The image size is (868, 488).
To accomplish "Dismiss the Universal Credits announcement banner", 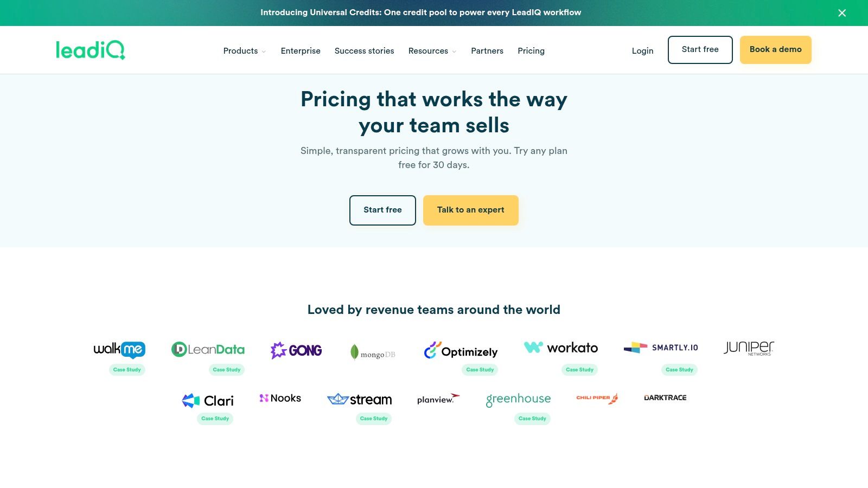I will [x=842, y=13].
